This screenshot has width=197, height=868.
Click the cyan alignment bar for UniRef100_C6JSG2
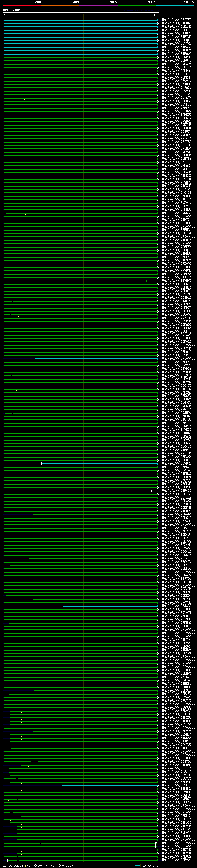click(x=110, y=606)
